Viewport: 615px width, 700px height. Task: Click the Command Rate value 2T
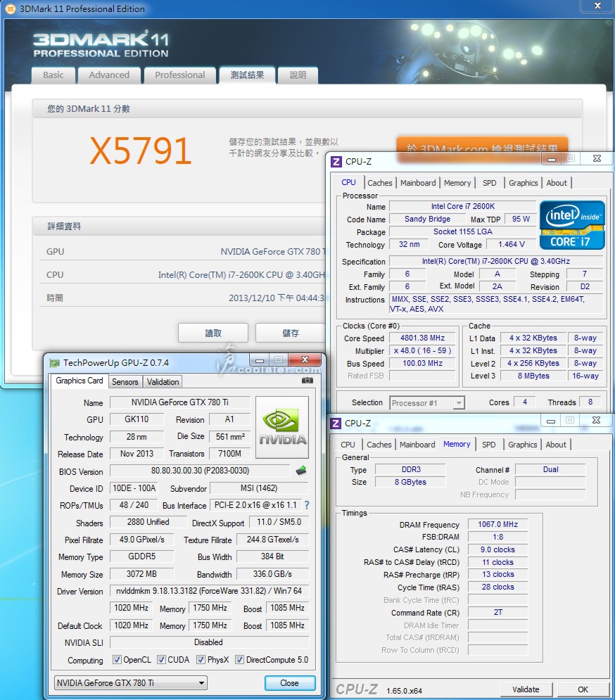pos(498,613)
